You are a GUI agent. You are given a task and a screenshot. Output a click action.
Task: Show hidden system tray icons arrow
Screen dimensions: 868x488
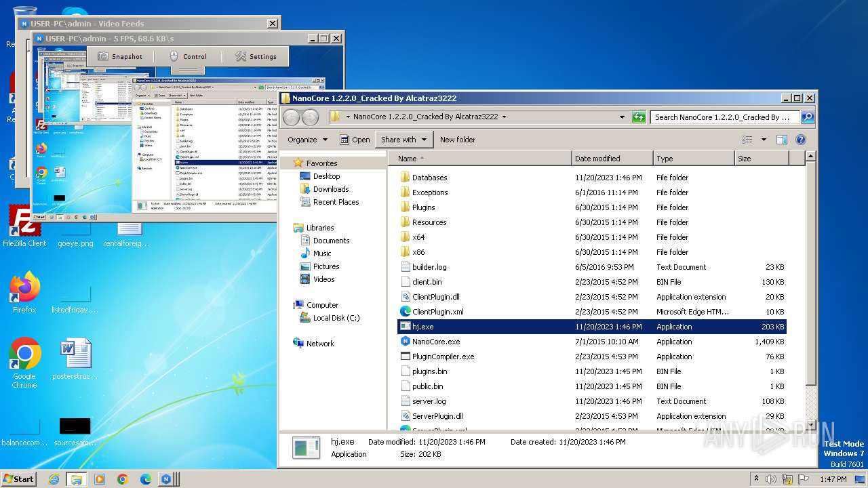[x=757, y=479]
